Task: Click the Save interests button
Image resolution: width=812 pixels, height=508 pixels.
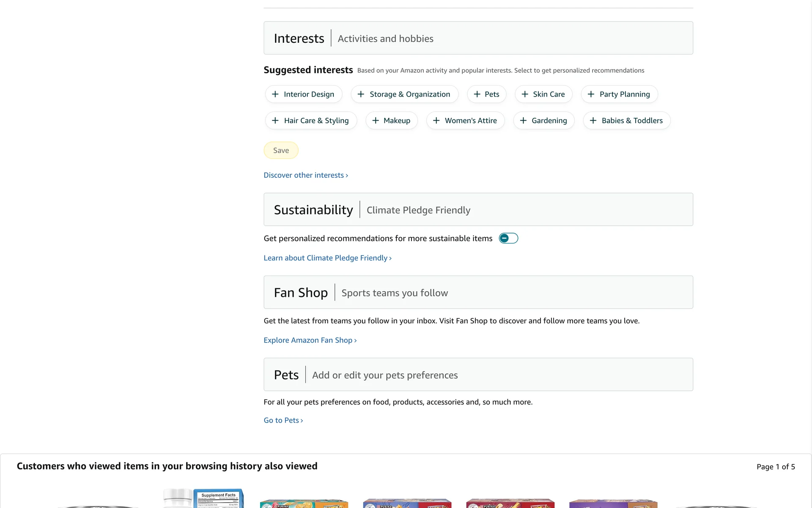Action: [281, 150]
